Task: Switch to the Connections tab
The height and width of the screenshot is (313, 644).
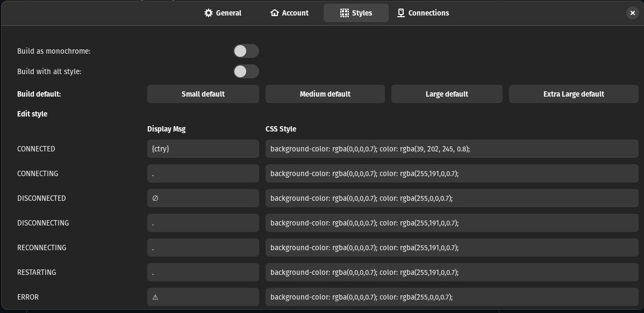Action: 423,13
